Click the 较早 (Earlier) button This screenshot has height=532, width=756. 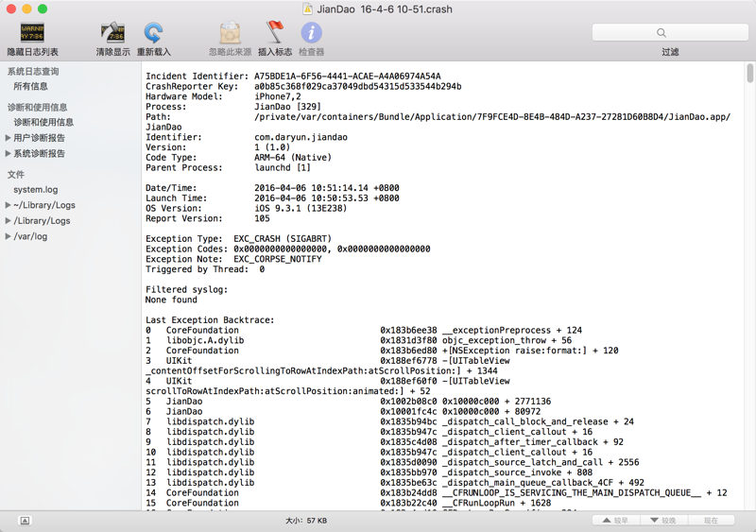616,521
